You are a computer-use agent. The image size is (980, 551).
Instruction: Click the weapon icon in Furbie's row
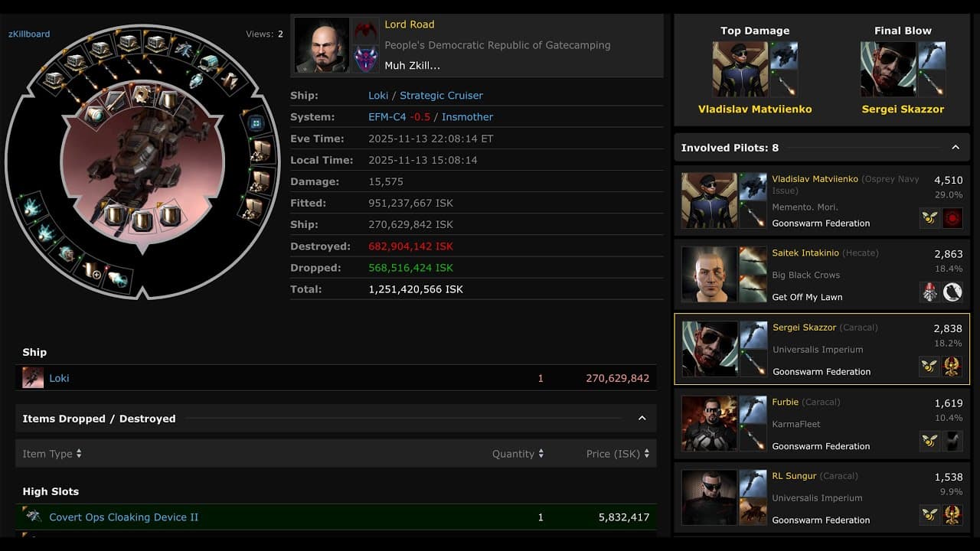coord(753,438)
